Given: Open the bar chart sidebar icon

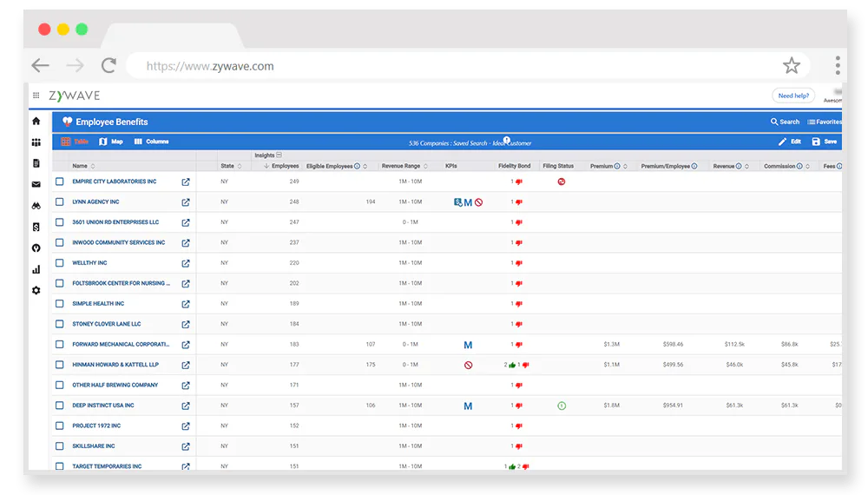Looking at the screenshot, I should 36,270.
